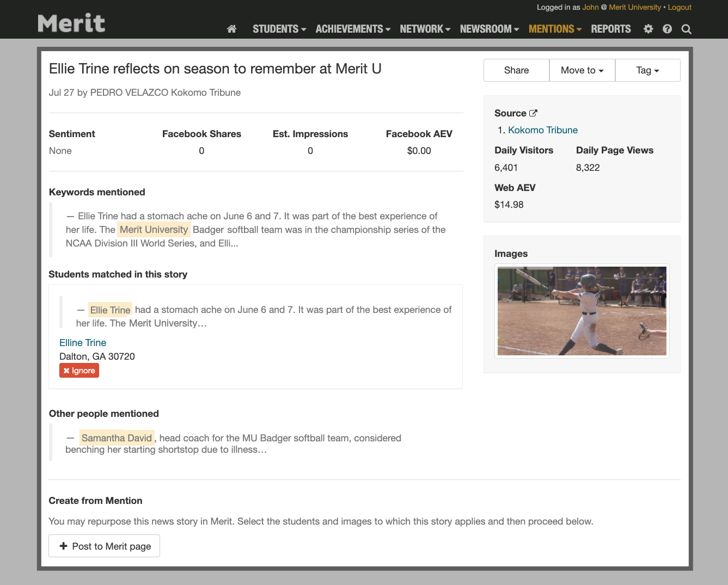Open the Mentions menu
Viewport: 728px width, 585px height.
pyautogui.click(x=555, y=29)
